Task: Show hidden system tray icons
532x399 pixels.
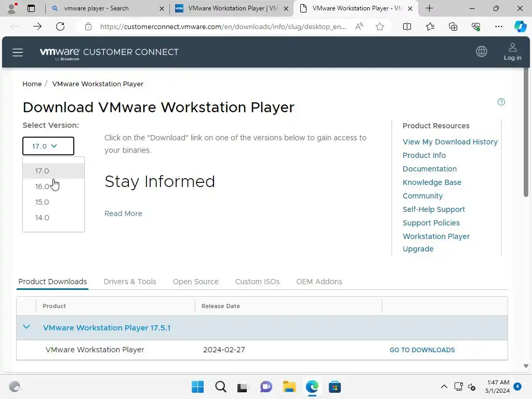Action: (444, 387)
